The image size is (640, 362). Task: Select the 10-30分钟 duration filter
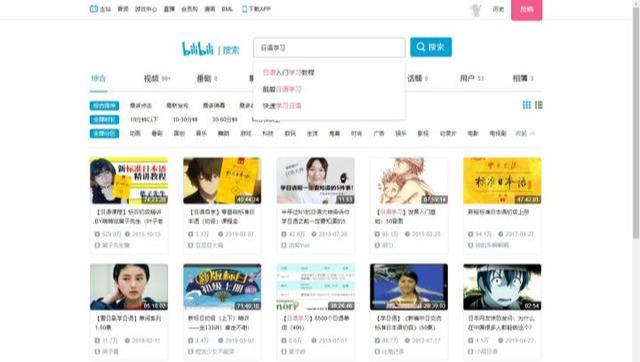point(185,120)
